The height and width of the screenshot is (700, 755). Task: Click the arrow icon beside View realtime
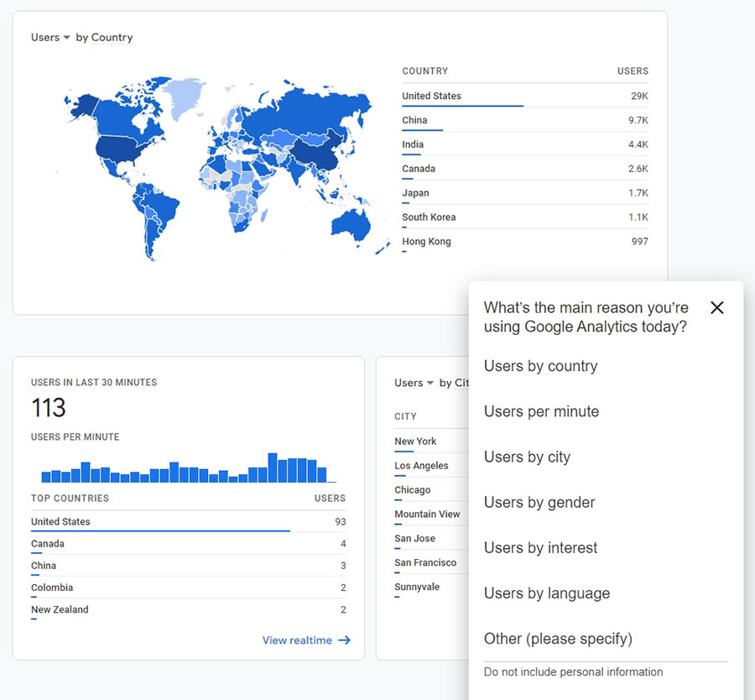tap(344, 640)
